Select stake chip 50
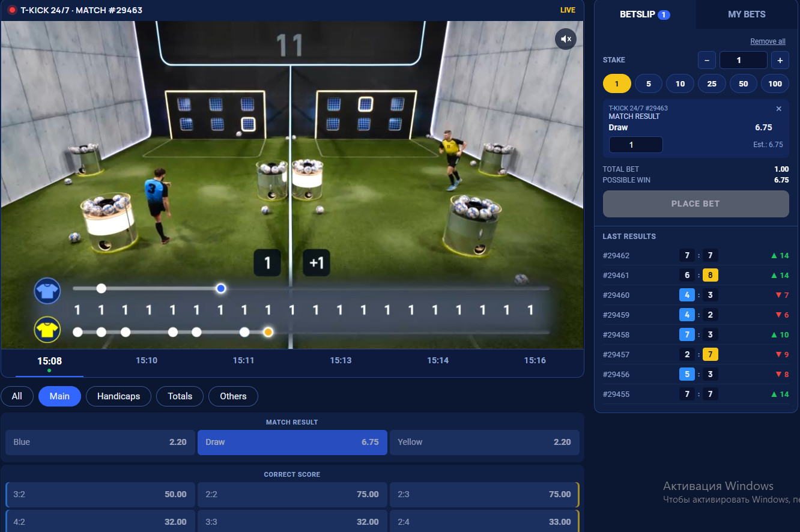The width and height of the screenshot is (800, 532). point(744,83)
